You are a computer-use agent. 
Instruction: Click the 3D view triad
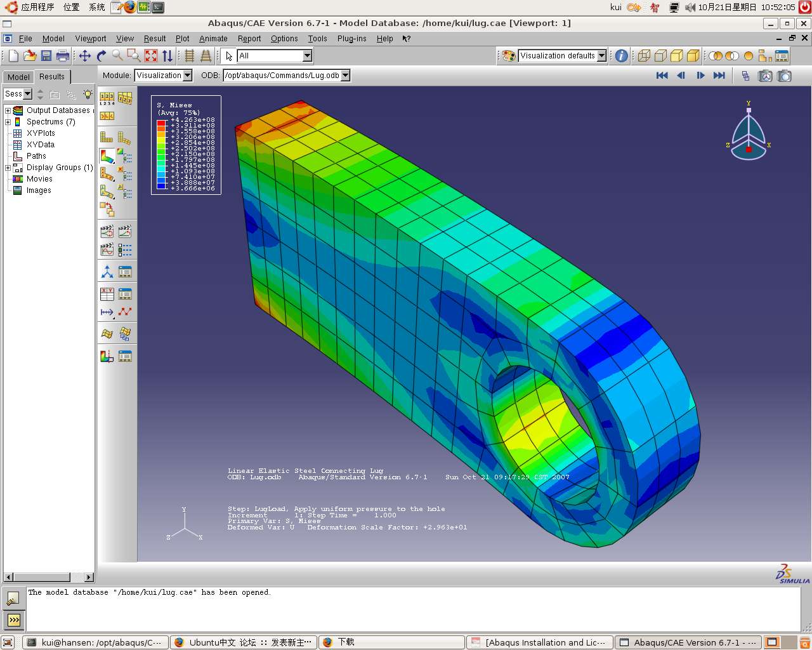click(x=749, y=132)
